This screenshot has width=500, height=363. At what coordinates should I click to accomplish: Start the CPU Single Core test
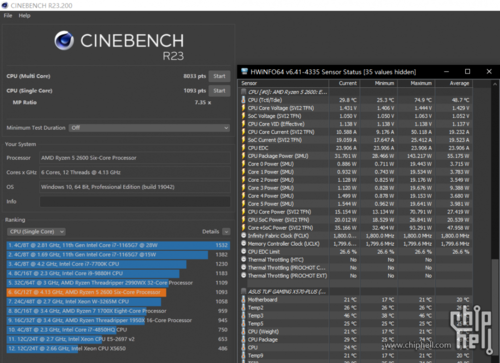coord(219,91)
